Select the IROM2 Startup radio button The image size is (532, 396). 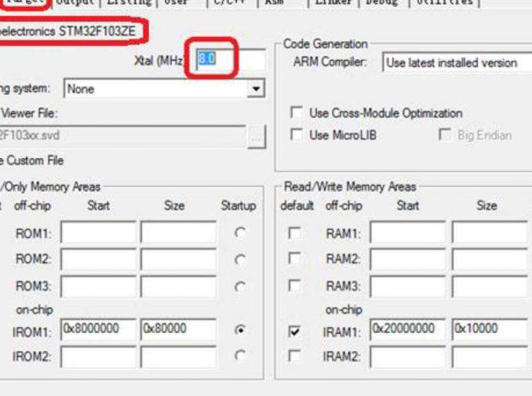click(x=240, y=355)
